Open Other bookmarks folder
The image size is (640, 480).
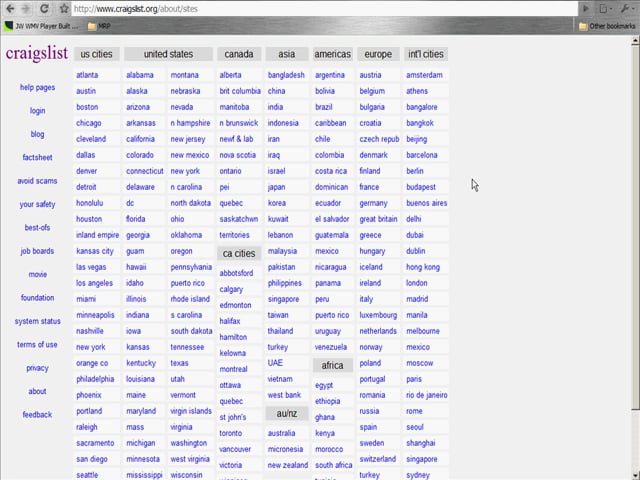[607, 26]
